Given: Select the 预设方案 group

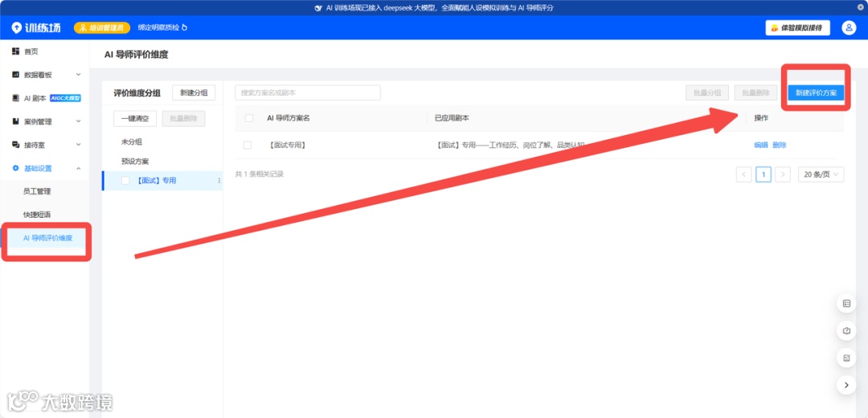Looking at the screenshot, I should 135,162.
